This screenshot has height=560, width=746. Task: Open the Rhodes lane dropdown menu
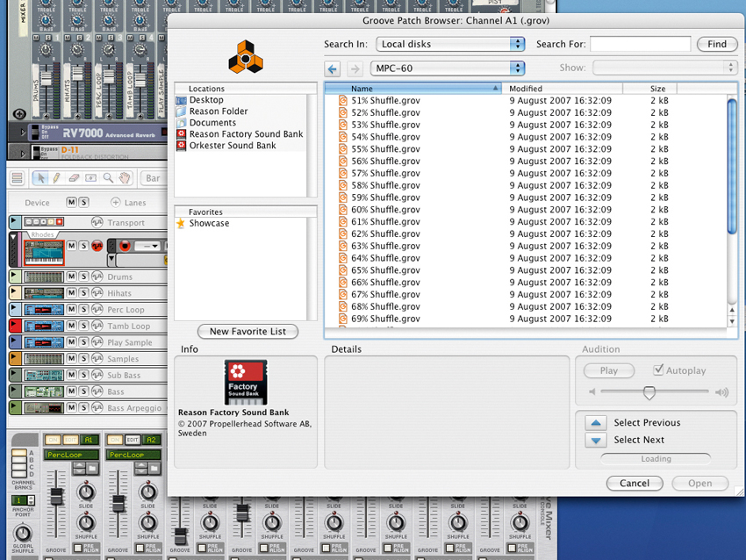coord(147,246)
